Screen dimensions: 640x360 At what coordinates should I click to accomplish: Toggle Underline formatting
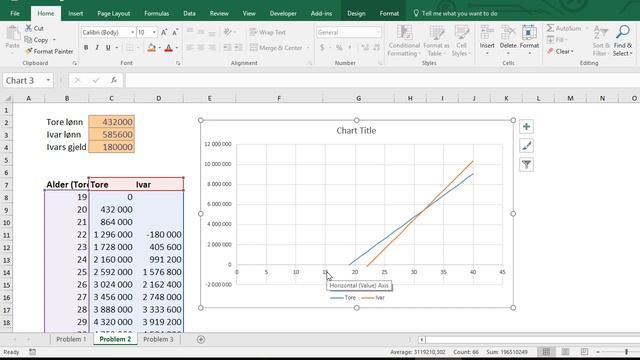click(x=108, y=48)
